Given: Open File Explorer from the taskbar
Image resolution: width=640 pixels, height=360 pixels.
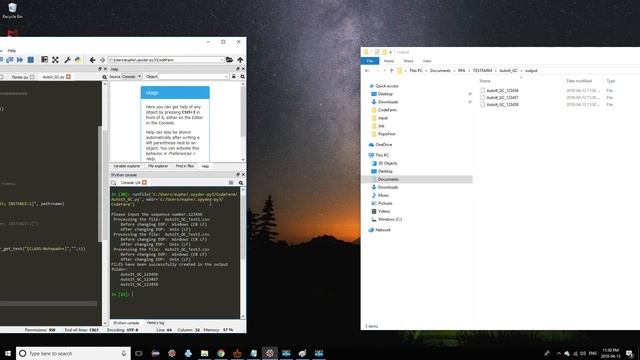Looking at the screenshot, I should (204, 353).
